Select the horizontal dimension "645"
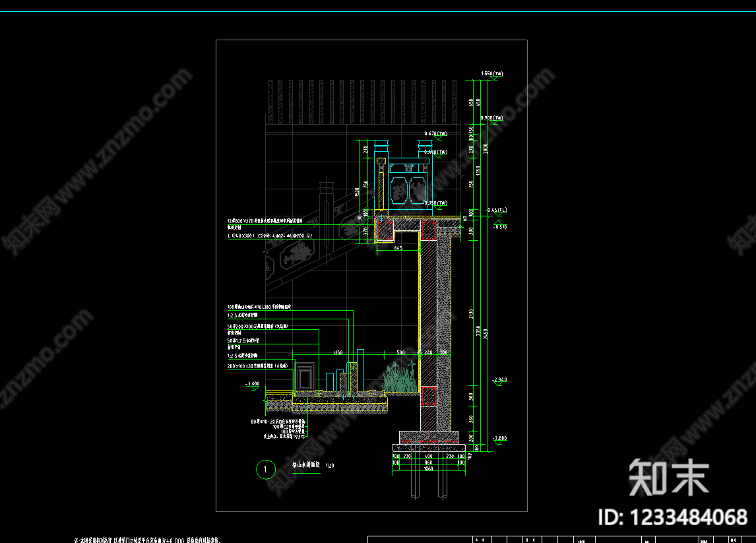Image resolution: width=756 pixels, height=543 pixels. [x=398, y=248]
